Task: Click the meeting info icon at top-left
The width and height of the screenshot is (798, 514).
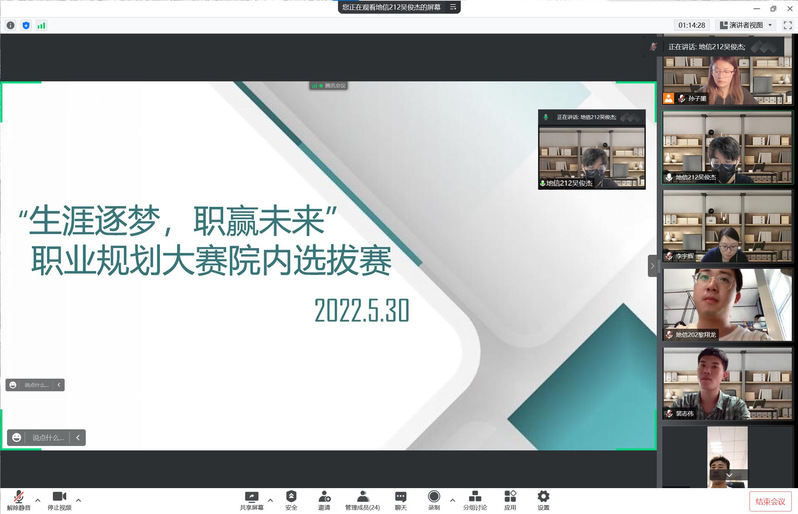Action: (x=11, y=25)
